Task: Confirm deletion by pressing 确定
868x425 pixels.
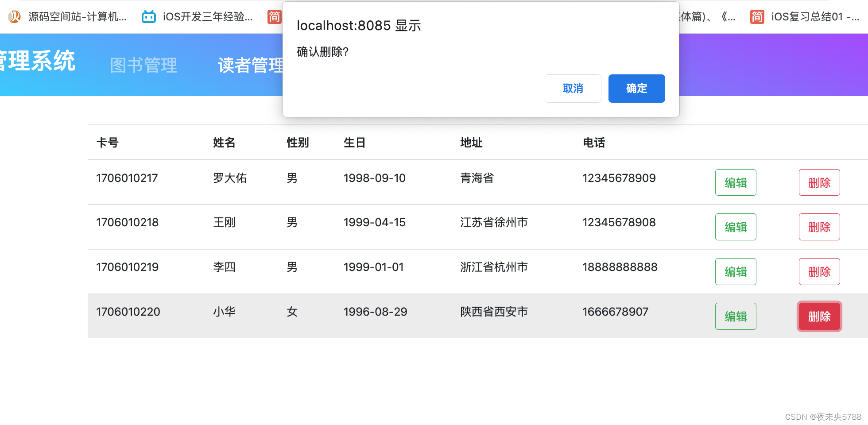Action: point(636,89)
